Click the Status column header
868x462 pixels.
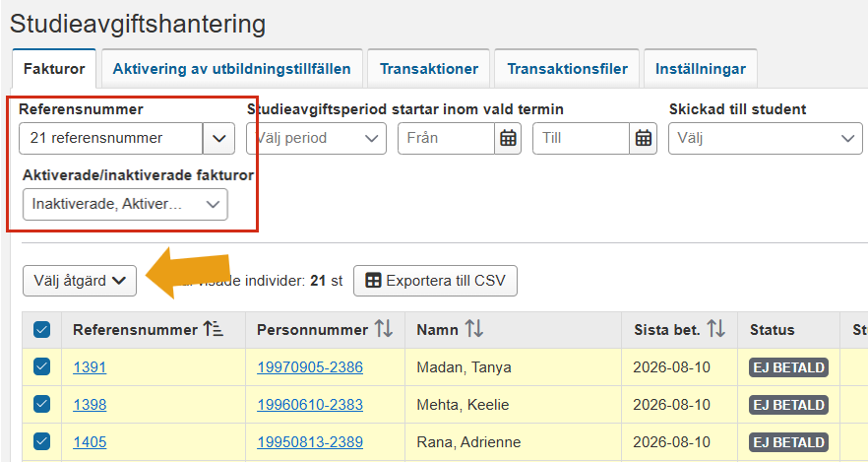coord(773,330)
